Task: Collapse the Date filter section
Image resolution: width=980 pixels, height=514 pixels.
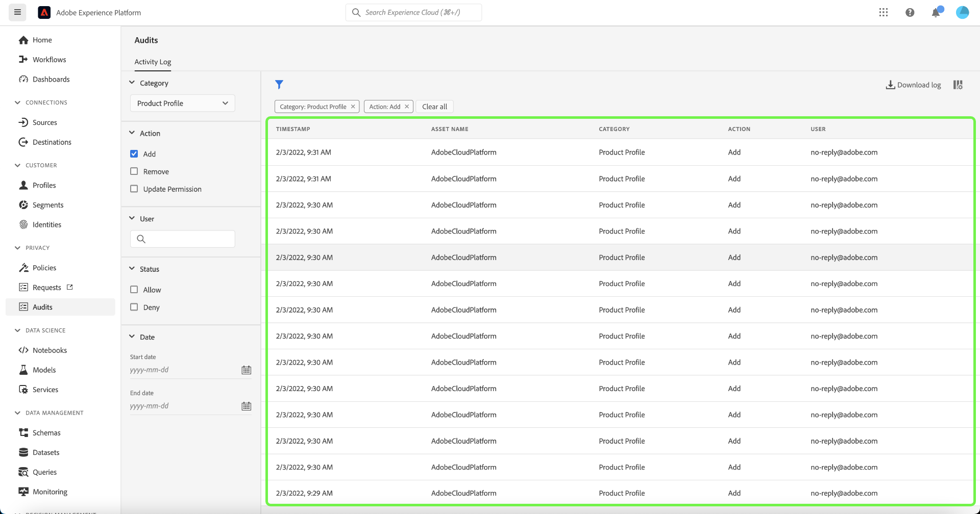Action: pos(132,337)
